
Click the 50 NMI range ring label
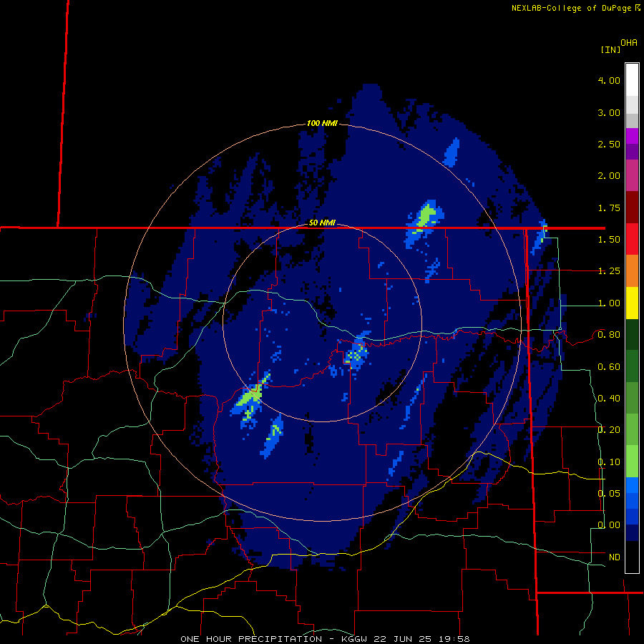pos(322,223)
